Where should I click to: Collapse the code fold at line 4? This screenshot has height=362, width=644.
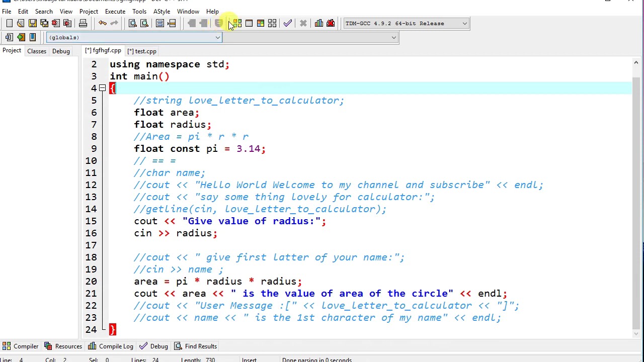tap(102, 88)
